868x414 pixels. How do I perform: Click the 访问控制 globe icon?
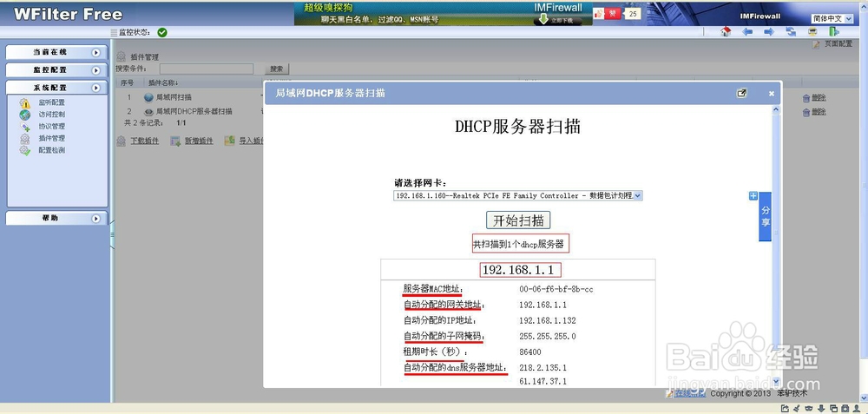pyautogui.click(x=25, y=115)
